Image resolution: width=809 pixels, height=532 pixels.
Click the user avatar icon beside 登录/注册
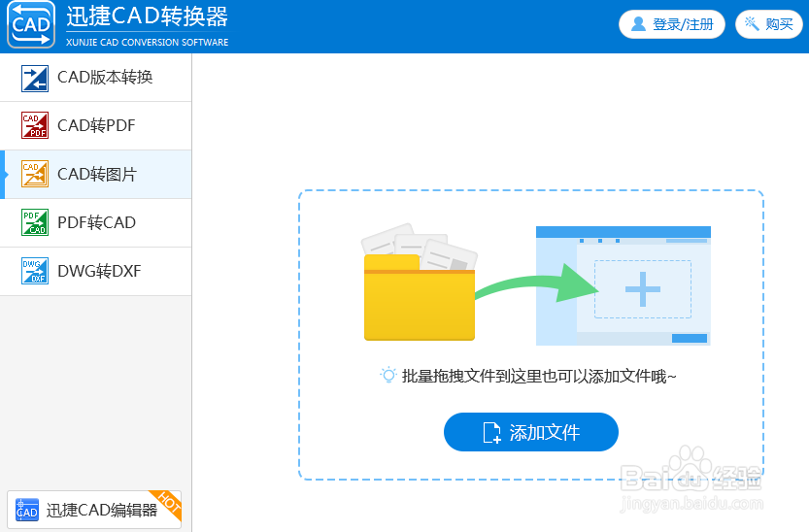coord(638,23)
